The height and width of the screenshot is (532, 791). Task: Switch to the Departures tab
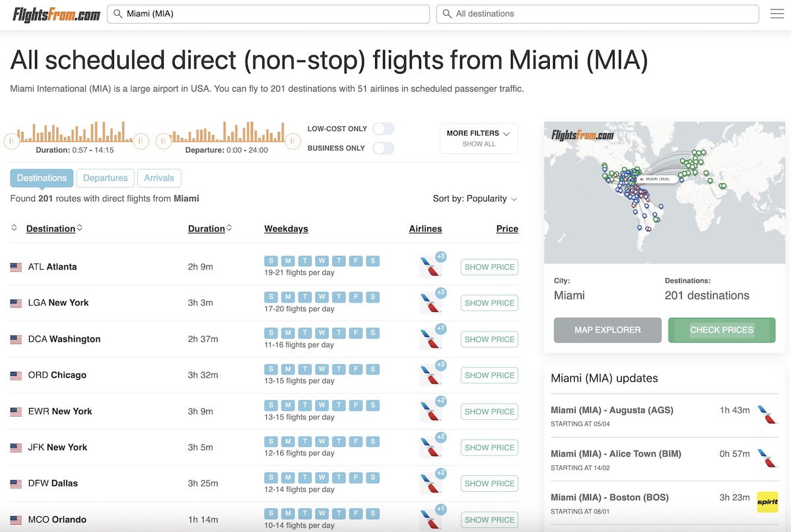(105, 178)
